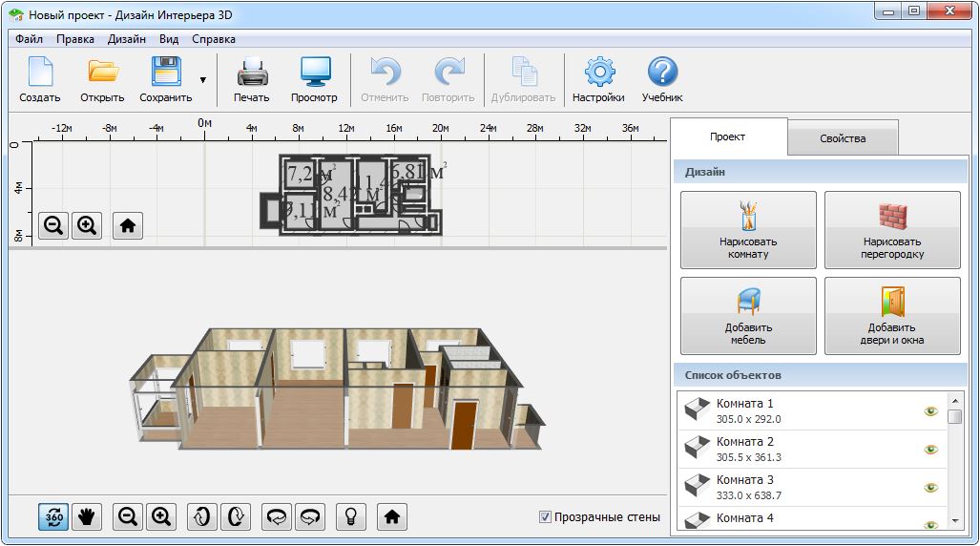This screenshot has height=546, width=980.
Task: Zoom out the 3D view
Action: 127,516
